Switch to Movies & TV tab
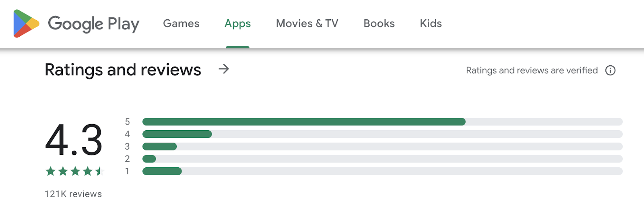 point(307,24)
